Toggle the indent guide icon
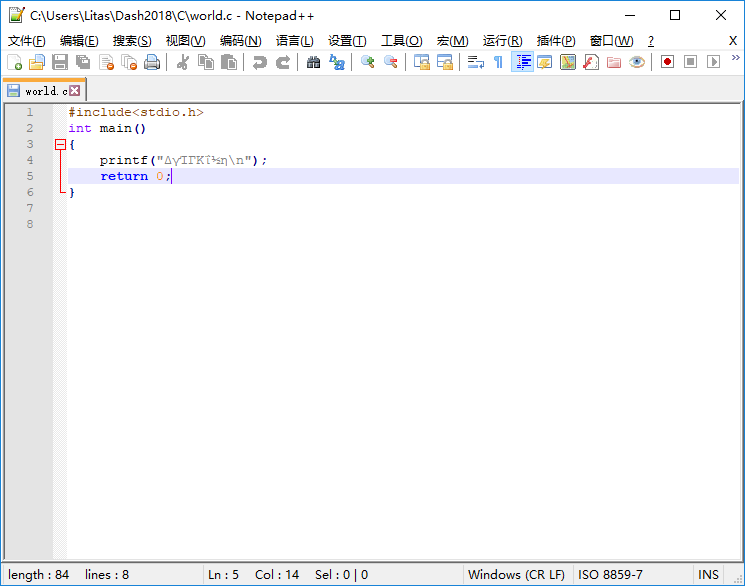The width and height of the screenshot is (745, 586). [x=522, y=62]
